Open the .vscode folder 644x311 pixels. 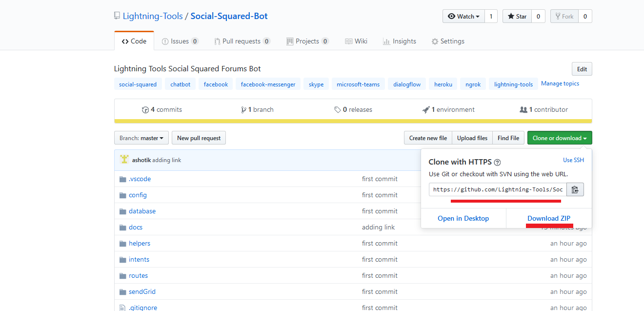coord(140,179)
